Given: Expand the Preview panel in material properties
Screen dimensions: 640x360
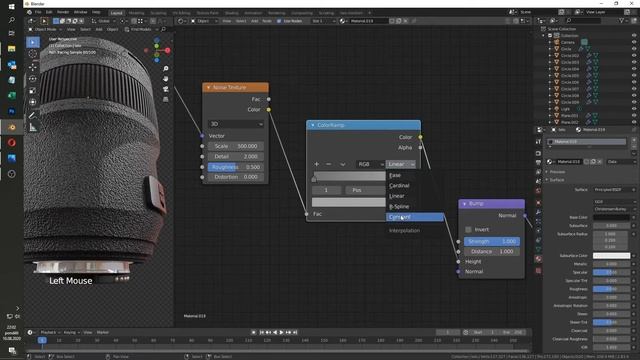Looking at the screenshot, I should pyautogui.click(x=557, y=172).
